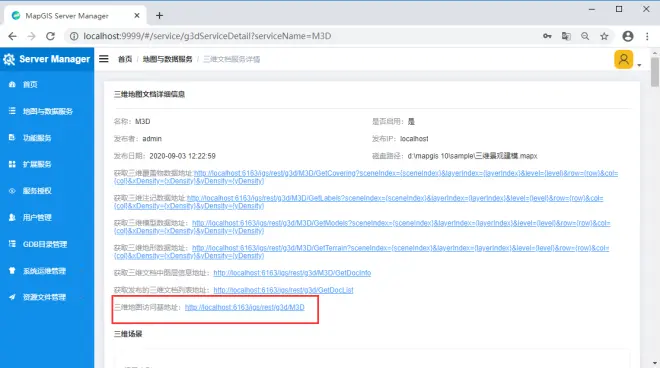Viewport: 660px width, 368px height.
Task: Click the 资源文件管理 paper-plane icon
Action: [x=12, y=297]
